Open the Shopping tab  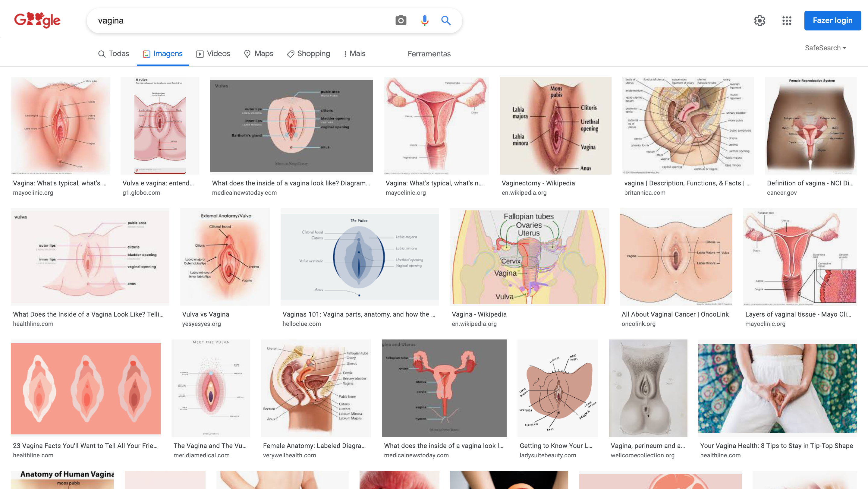click(308, 54)
